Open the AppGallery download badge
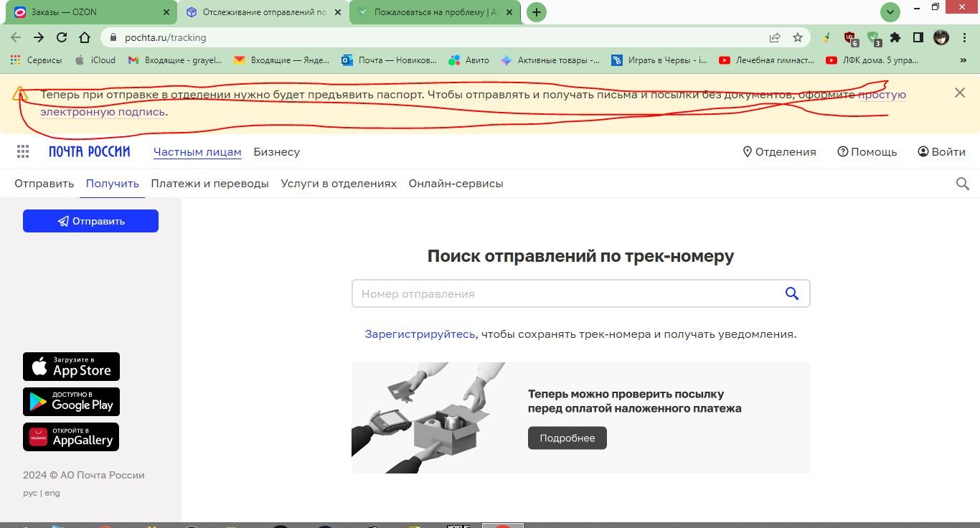 [70, 436]
